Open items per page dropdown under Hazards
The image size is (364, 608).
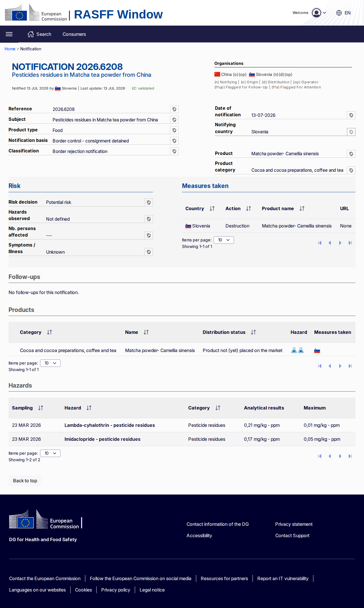[50, 453]
